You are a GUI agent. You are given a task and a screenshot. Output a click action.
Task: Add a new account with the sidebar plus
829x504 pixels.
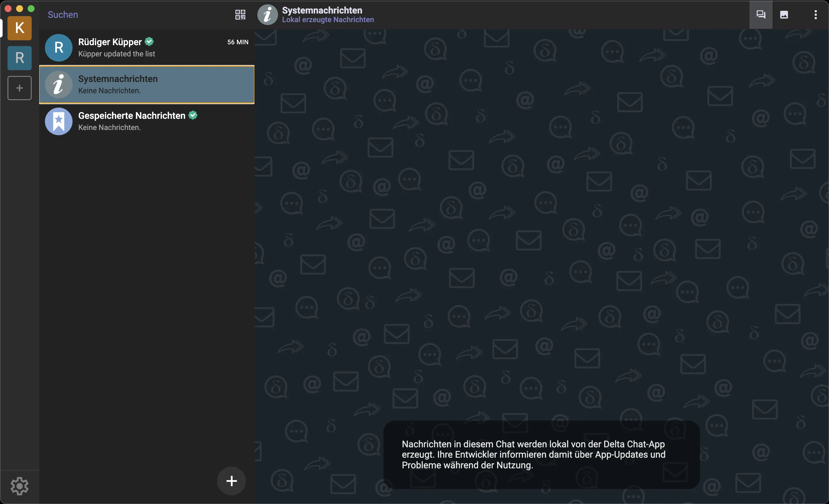click(19, 88)
